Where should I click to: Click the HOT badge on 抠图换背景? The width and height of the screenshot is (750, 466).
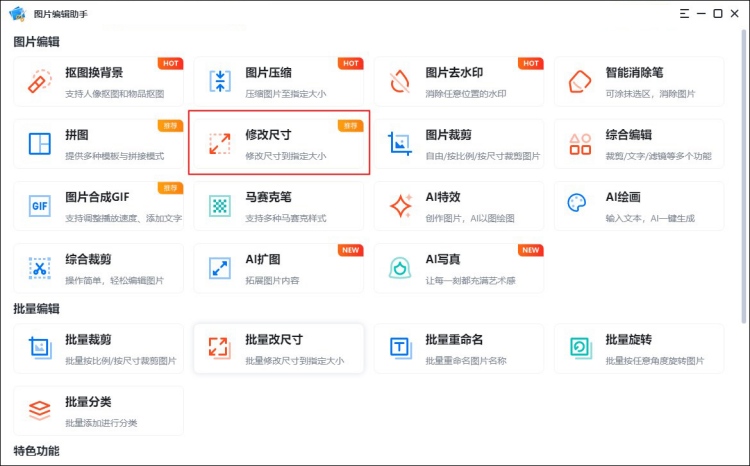click(170, 63)
